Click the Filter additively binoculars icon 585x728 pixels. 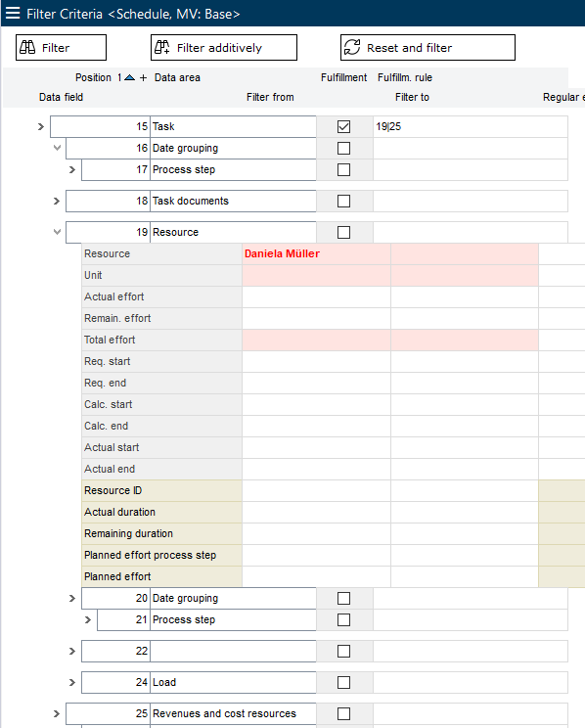[x=162, y=47]
